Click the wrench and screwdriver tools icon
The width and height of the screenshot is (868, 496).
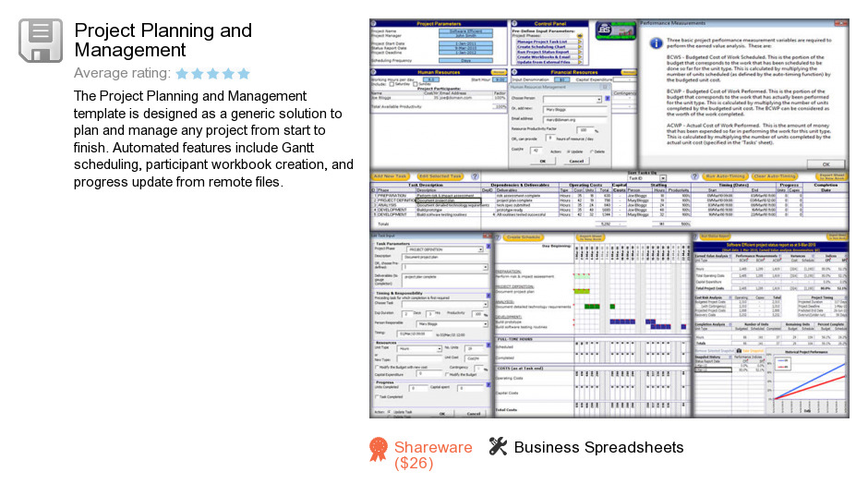pos(498,446)
